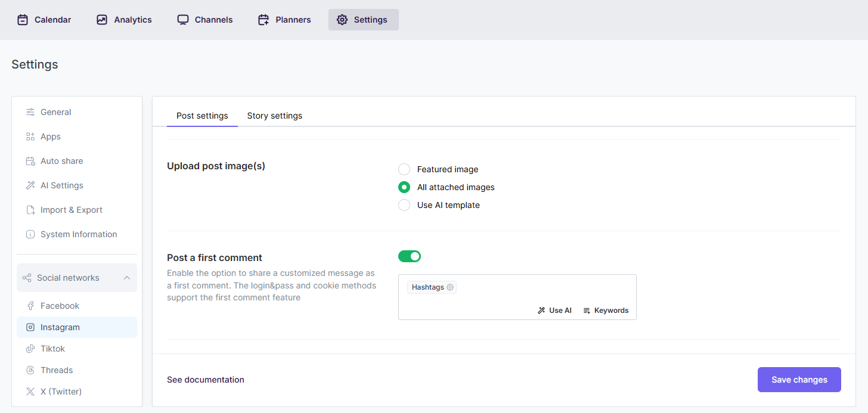Open Auto share settings in sidebar

(x=77, y=161)
